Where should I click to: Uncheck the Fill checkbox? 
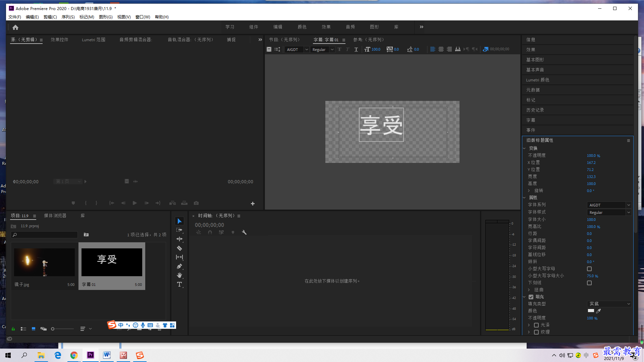point(531,297)
